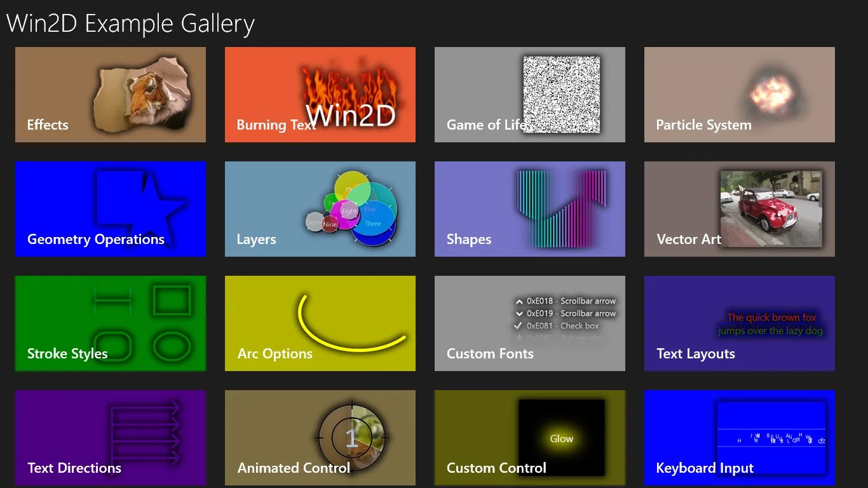Open the Geometry Operations example

[111, 209]
